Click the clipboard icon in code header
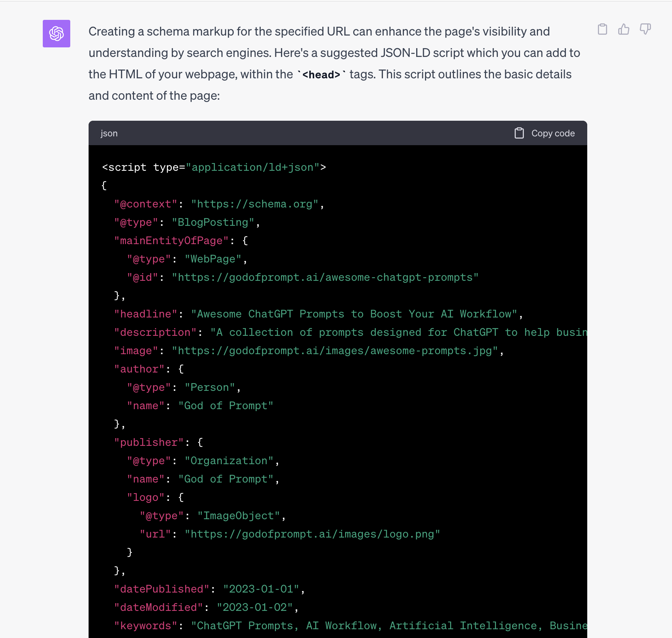672x638 pixels. pyautogui.click(x=519, y=133)
